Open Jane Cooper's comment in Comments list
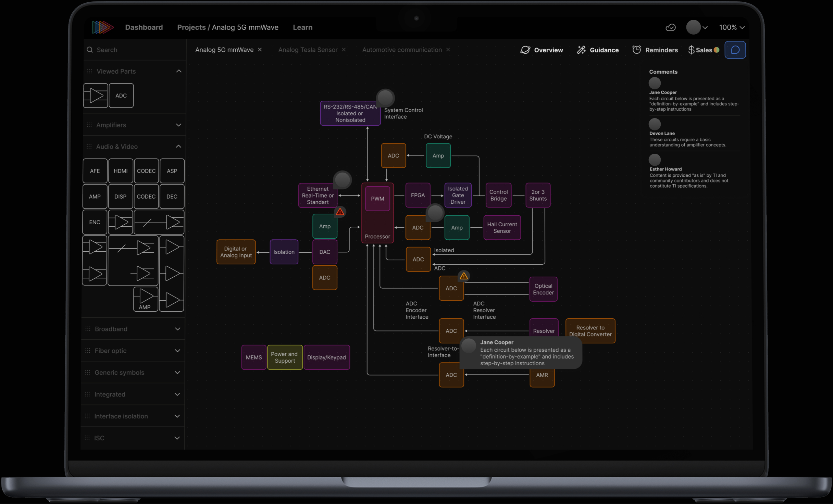833x504 pixels. click(694, 95)
